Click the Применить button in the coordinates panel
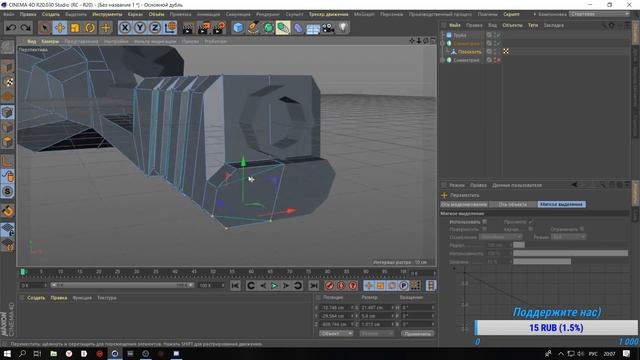Screen dimensions: 640x360 [x=418, y=333]
